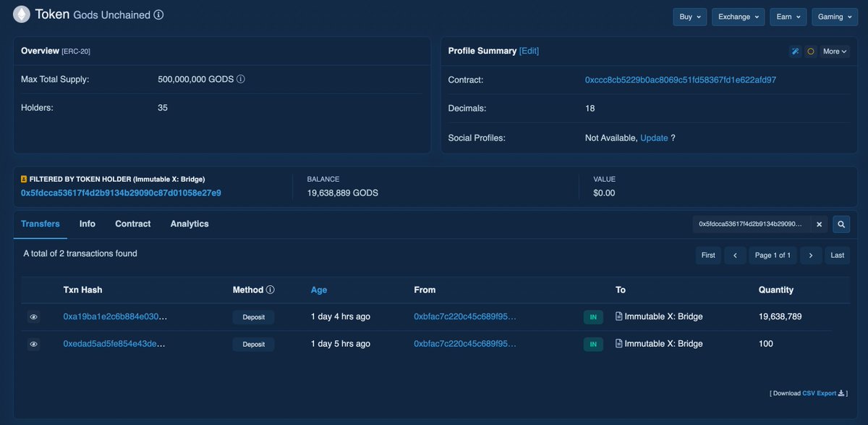Click Deposit method badge in first row
Viewport: 868px width, 425px height.
click(x=253, y=317)
